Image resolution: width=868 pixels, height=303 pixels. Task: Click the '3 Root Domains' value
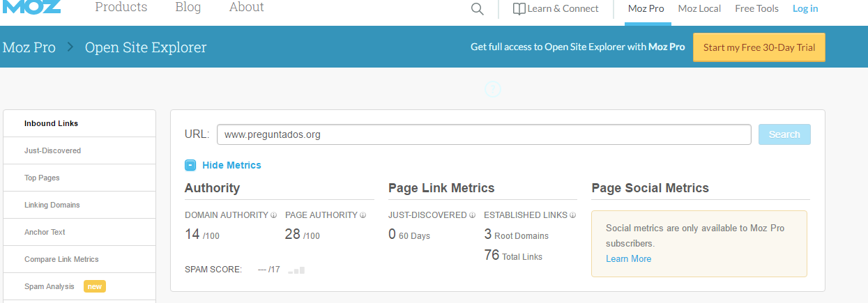click(x=517, y=235)
